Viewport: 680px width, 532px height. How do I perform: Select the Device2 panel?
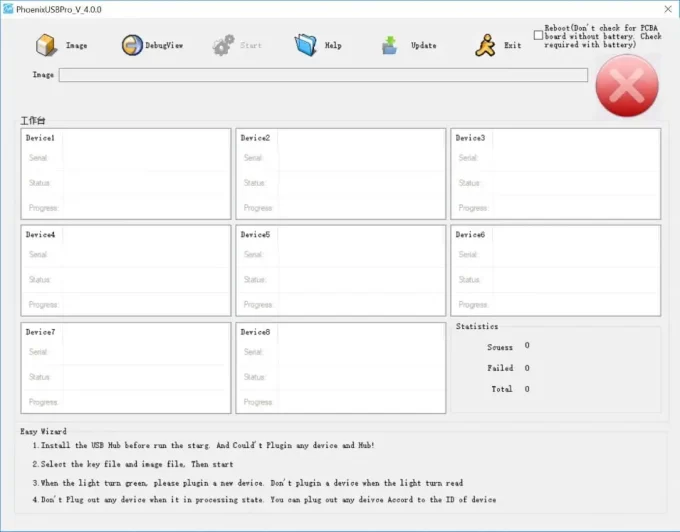coord(341,173)
